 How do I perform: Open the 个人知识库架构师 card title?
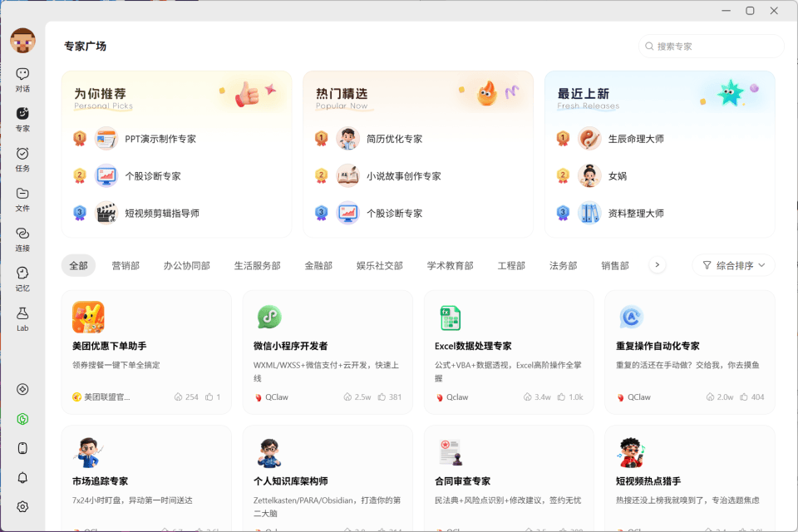(x=291, y=481)
